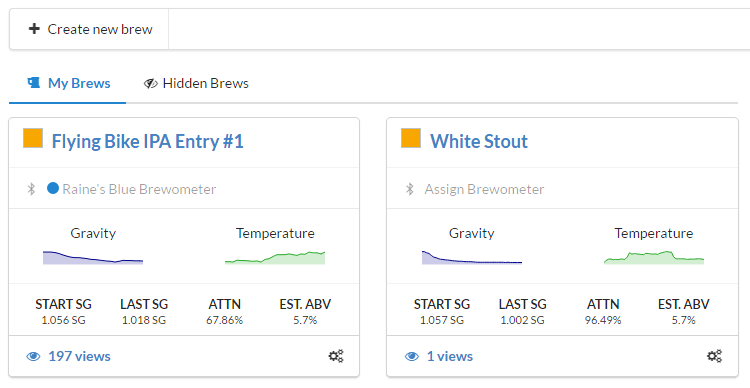The height and width of the screenshot is (388, 750).
Task: Switch to the Hidden Brews tab
Action: coord(196,83)
